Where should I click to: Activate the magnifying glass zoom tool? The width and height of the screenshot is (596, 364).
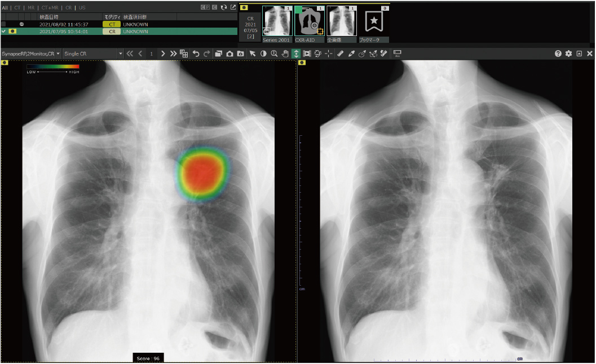(x=273, y=53)
